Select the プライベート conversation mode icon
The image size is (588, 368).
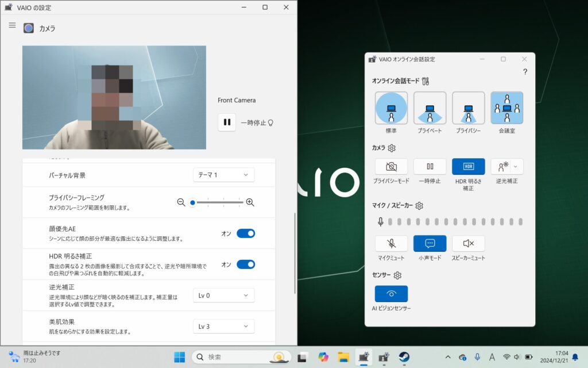[x=430, y=108]
